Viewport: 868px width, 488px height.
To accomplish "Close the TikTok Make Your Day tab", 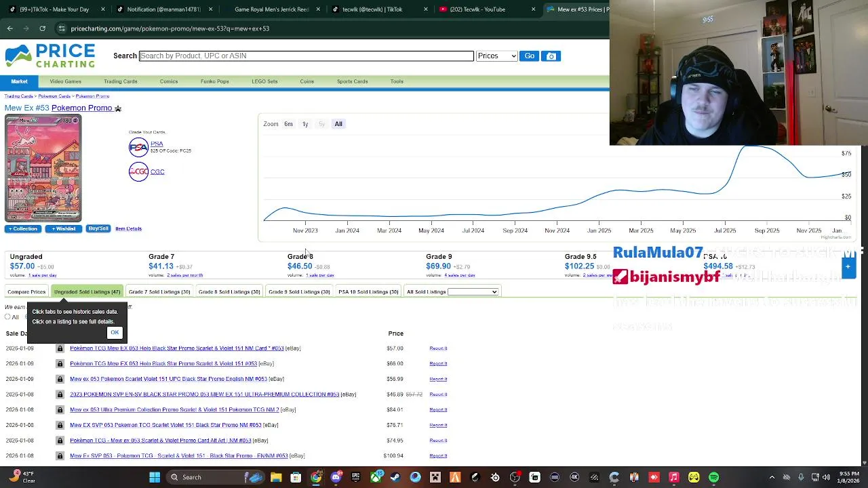I will click(x=103, y=9).
